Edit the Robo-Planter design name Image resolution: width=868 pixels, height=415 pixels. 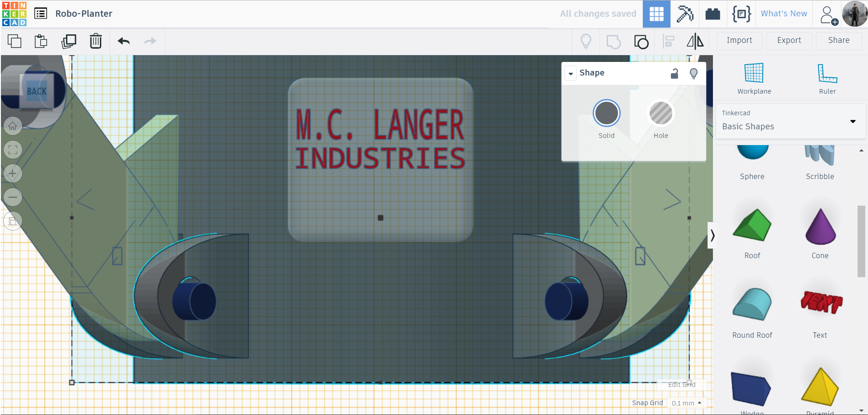click(x=84, y=14)
